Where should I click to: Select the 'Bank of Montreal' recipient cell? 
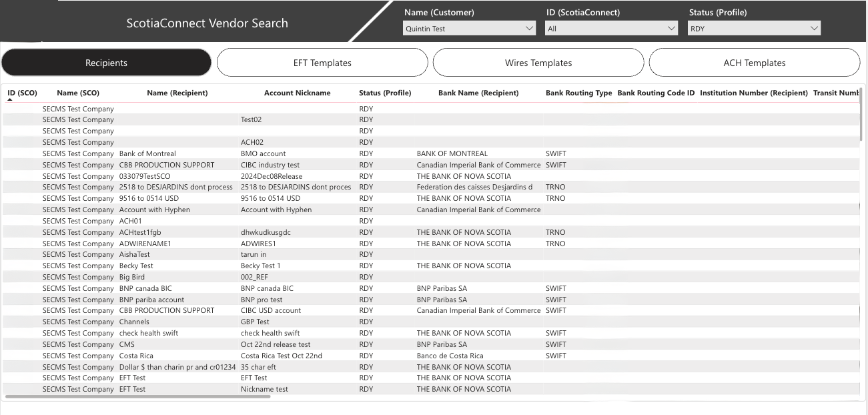click(x=147, y=153)
